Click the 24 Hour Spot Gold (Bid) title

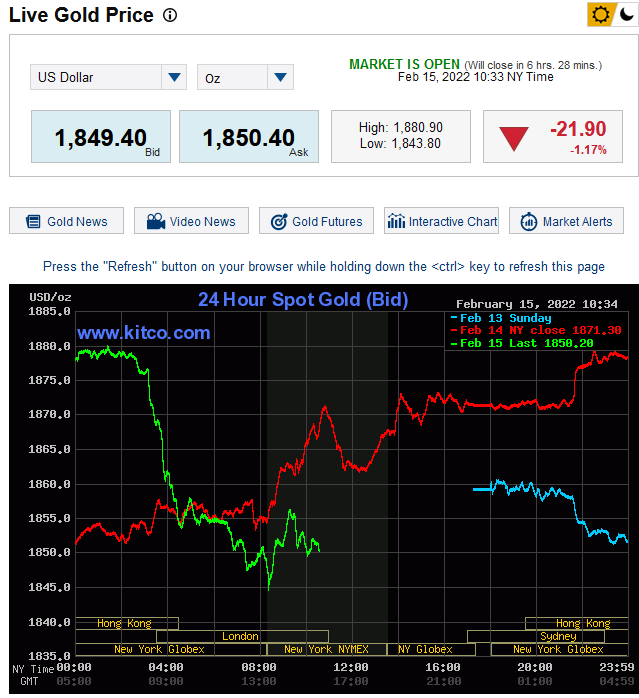pos(303,300)
